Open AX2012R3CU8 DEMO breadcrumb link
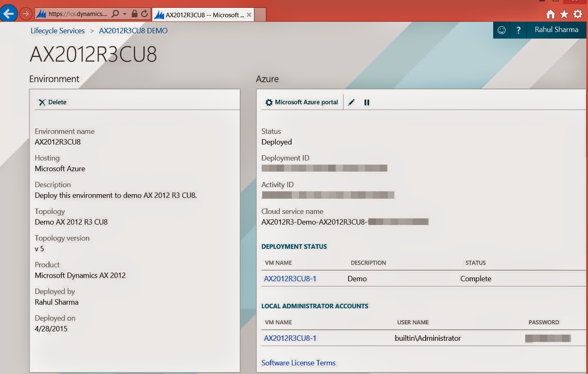The width and height of the screenshot is (588, 374). point(133,31)
